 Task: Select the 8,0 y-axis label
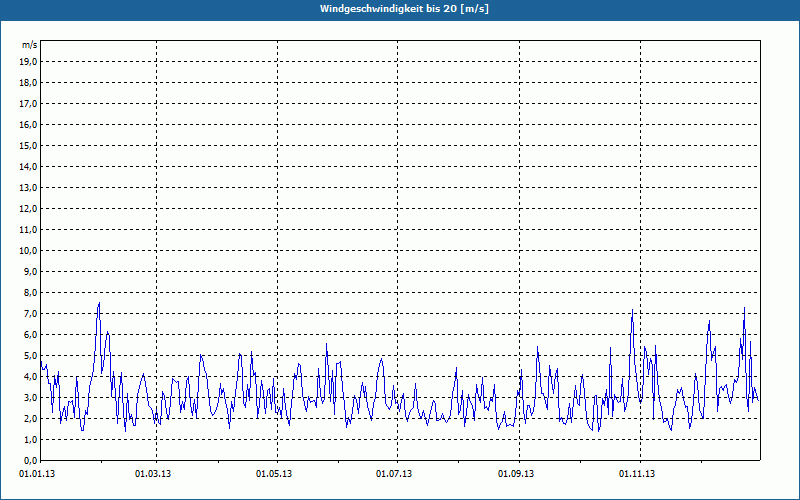(x=30, y=292)
